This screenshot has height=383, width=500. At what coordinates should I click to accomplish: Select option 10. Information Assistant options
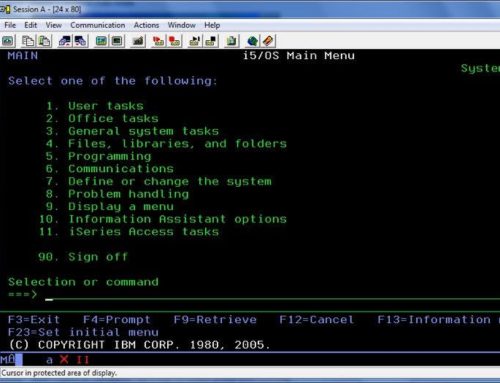[x=163, y=219]
